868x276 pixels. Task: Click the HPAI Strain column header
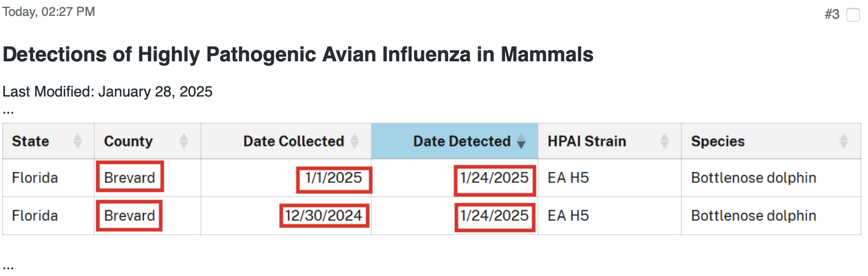point(610,141)
